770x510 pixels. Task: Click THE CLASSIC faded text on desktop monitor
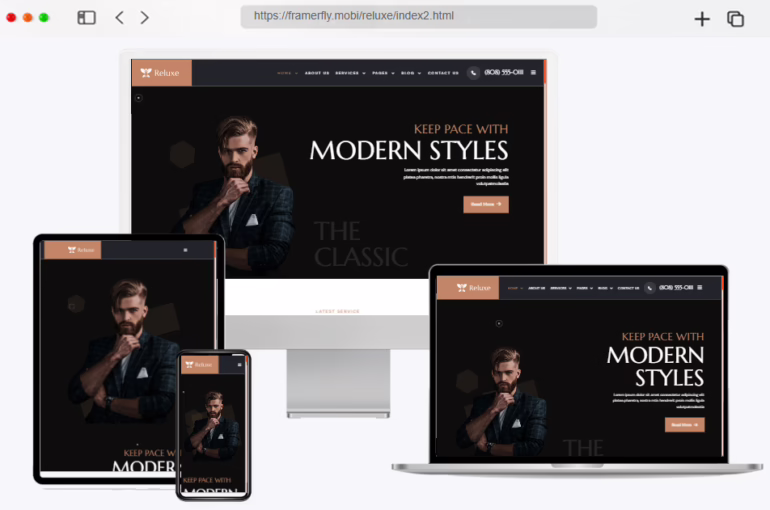(361, 244)
